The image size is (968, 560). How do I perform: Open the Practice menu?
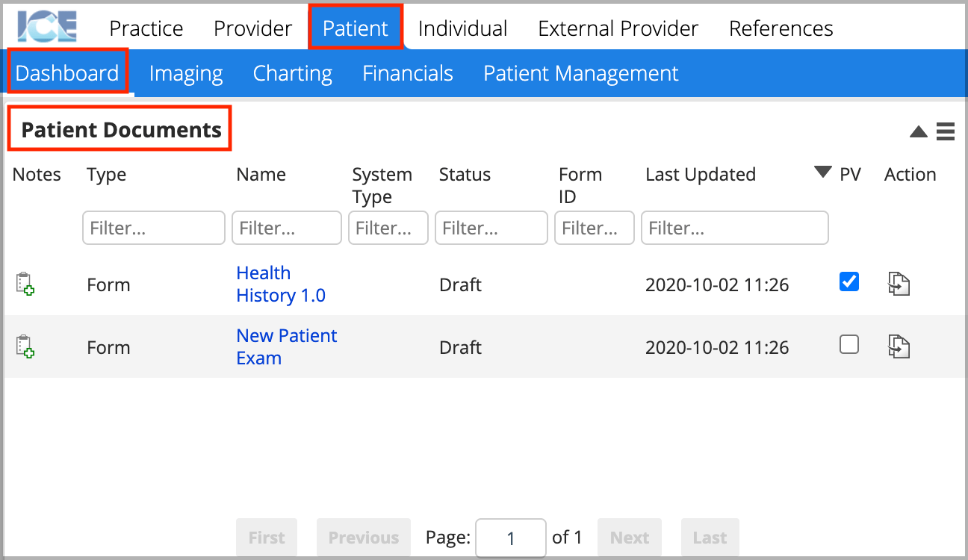click(146, 28)
